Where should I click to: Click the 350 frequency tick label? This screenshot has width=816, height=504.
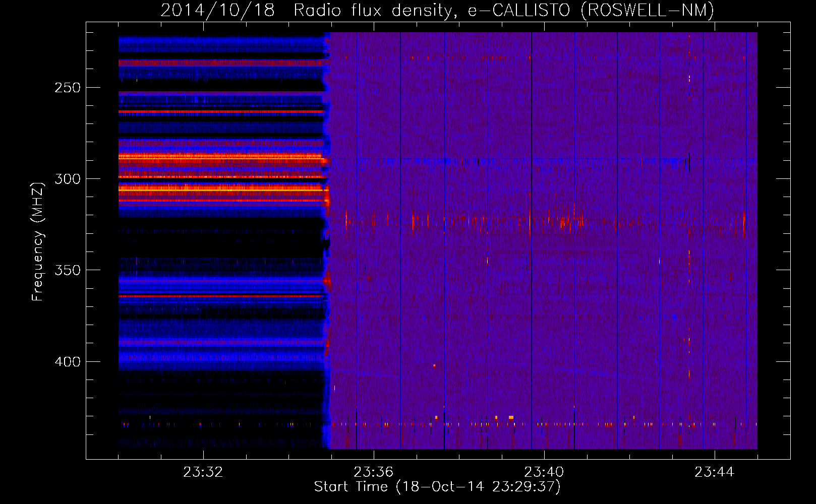tap(68, 270)
